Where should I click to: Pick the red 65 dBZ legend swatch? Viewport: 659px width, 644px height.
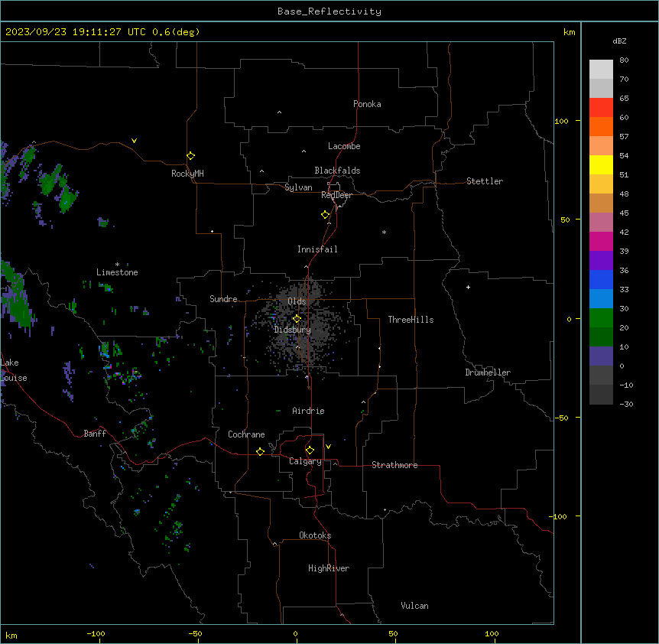pos(601,107)
